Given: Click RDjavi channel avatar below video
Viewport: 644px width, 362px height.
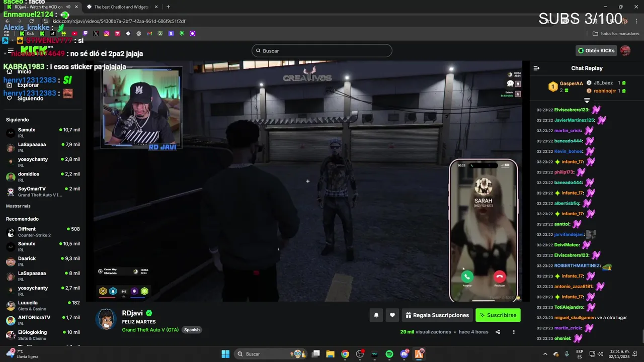Looking at the screenshot, I should [106, 319].
